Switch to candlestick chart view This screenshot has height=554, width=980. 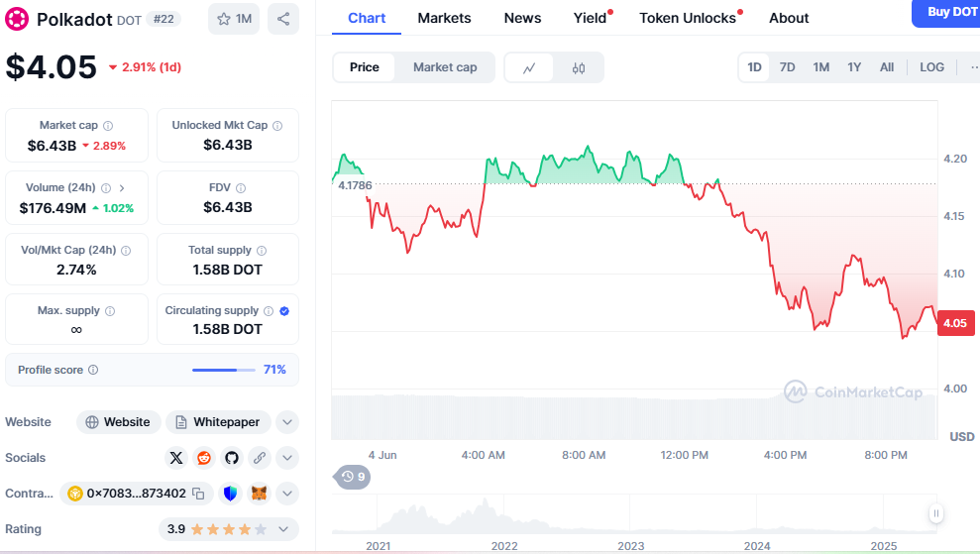point(579,67)
